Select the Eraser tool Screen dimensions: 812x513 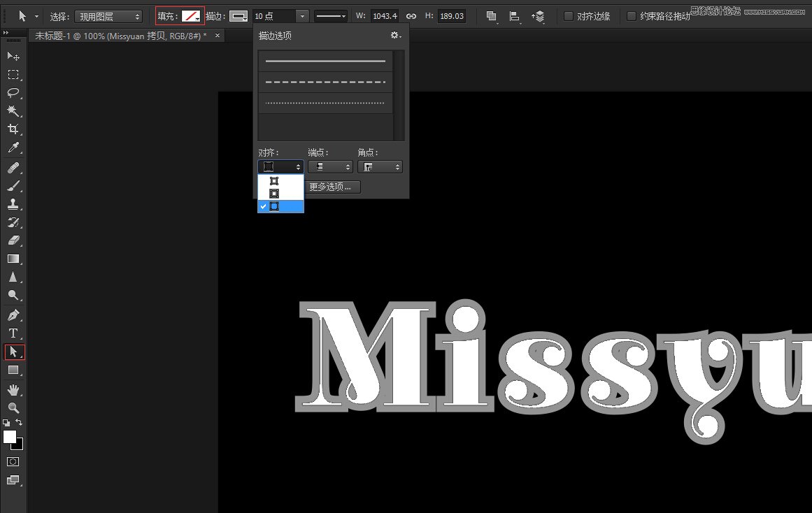click(x=13, y=240)
